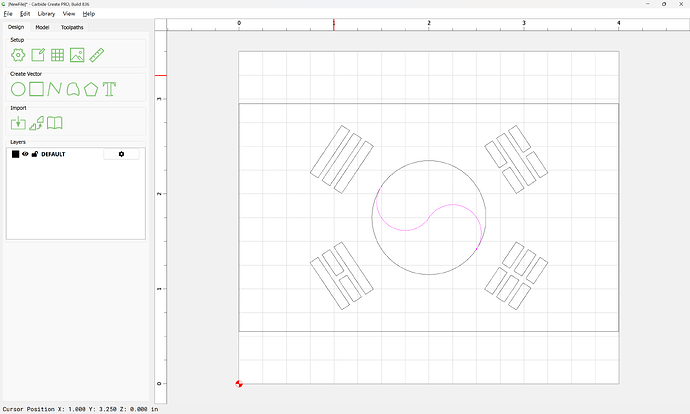This screenshot has width=690, height=414.
Task: Select the background image icon
Action: [77, 55]
